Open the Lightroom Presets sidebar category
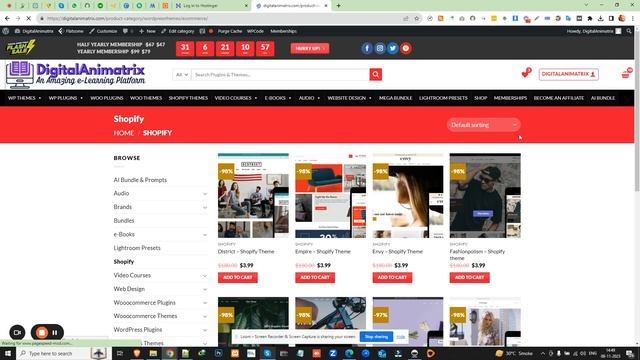The width and height of the screenshot is (640, 360). pyautogui.click(x=137, y=248)
